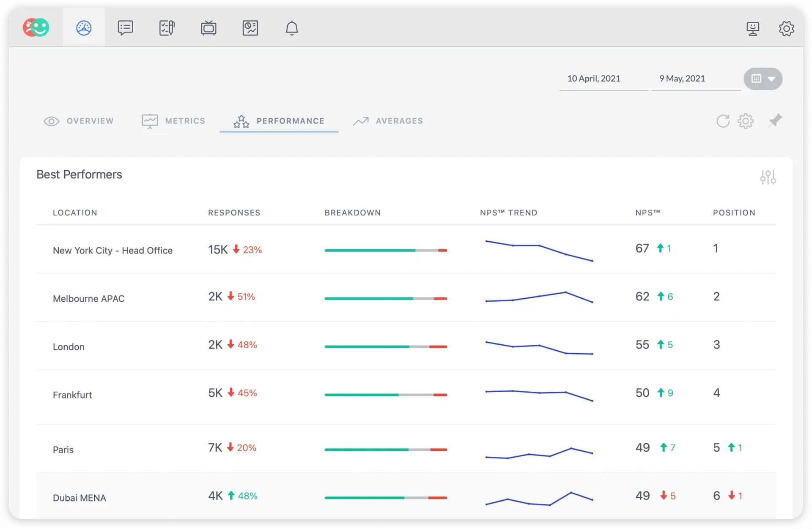Open the dashboard gauge icon in top nav
Viewport: 812px width, 529px height.
coord(84,28)
